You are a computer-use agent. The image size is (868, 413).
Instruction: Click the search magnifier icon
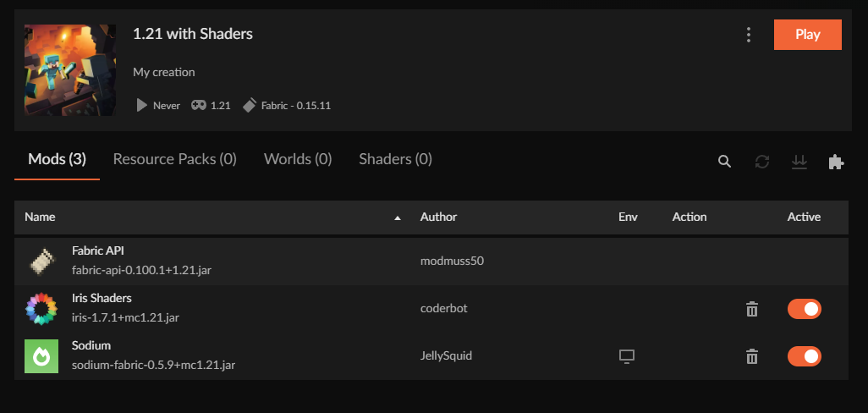point(725,162)
